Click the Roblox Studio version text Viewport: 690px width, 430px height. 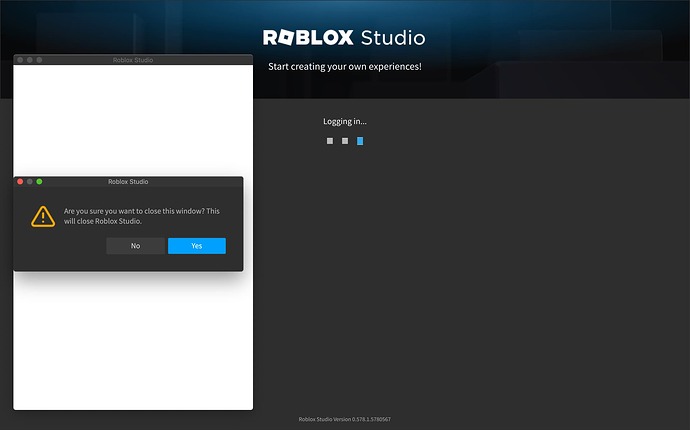coord(345,419)
